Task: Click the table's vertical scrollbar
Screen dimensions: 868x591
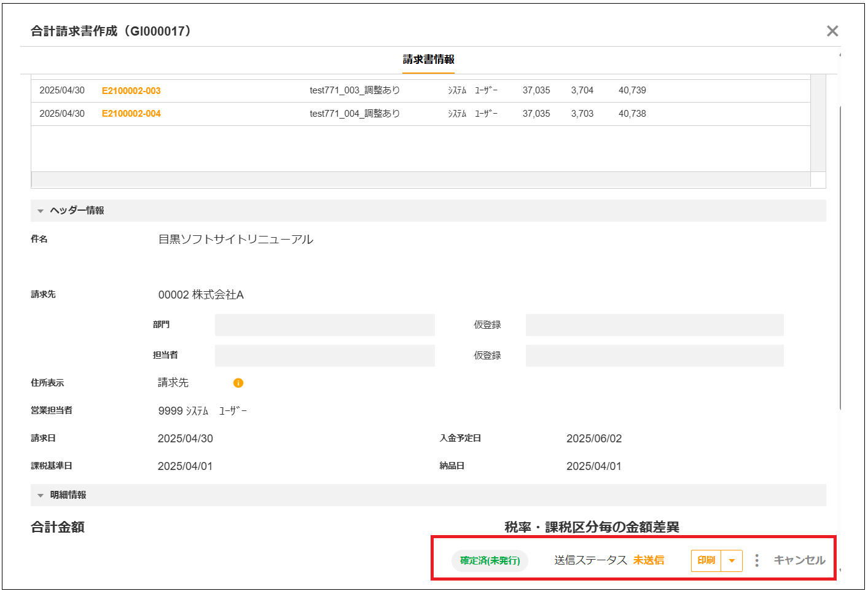Action: click(x=818, y=123)
